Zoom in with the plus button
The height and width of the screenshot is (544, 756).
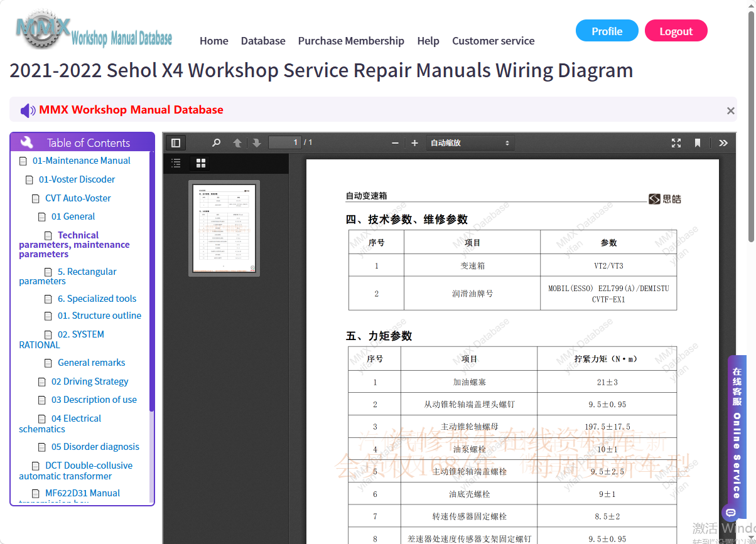point(414,143)
